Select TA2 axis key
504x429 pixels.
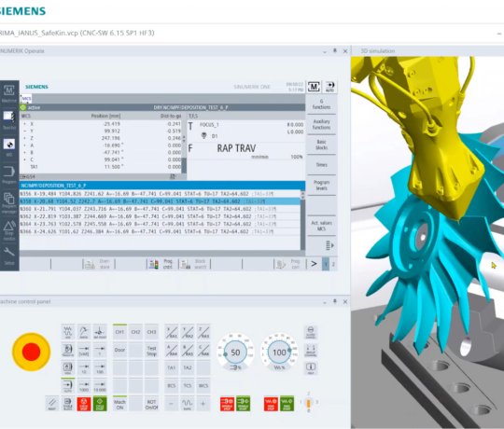[x=188, y=368]
